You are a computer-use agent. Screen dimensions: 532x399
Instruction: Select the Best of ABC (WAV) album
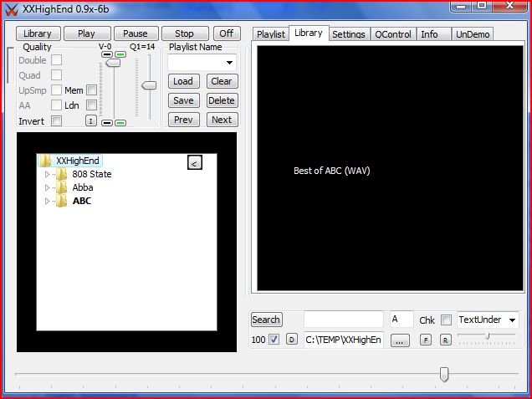click(x=331, y=171)
